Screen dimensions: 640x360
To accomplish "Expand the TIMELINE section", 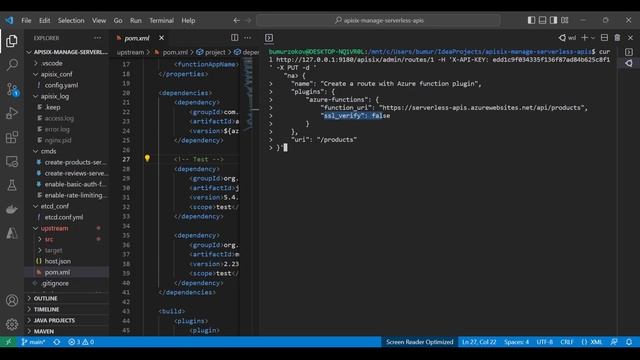I will (67, 309).
